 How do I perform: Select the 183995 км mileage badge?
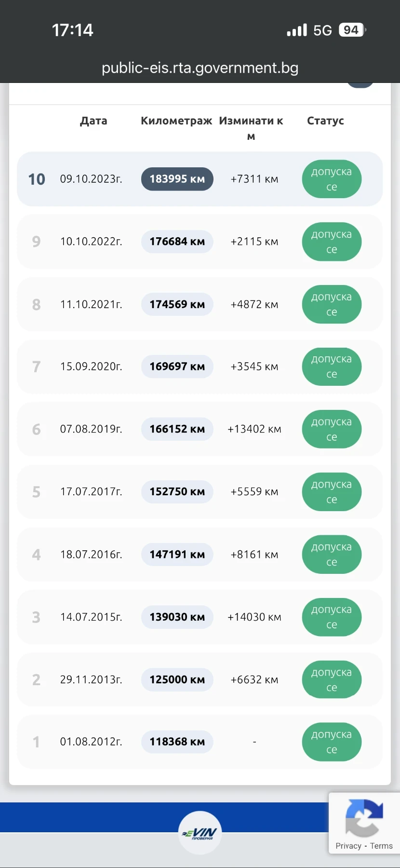[x=177, y=179]
